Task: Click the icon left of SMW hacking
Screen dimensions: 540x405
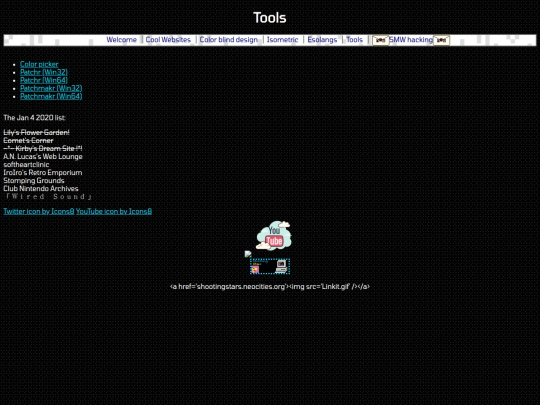Action: pos(381,40)
